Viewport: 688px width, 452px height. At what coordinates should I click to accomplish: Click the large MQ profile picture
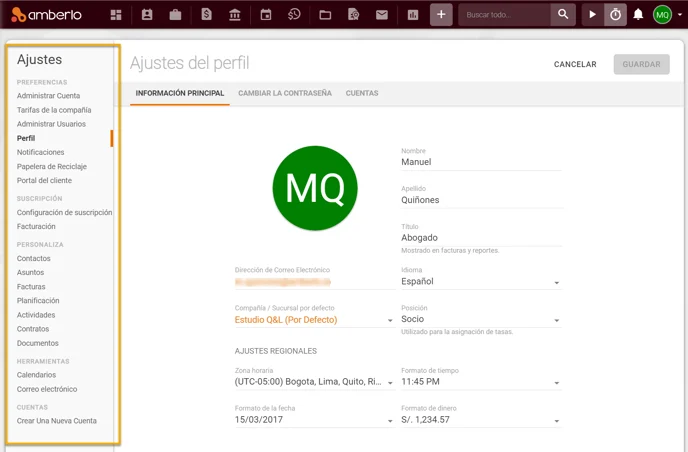315,188
